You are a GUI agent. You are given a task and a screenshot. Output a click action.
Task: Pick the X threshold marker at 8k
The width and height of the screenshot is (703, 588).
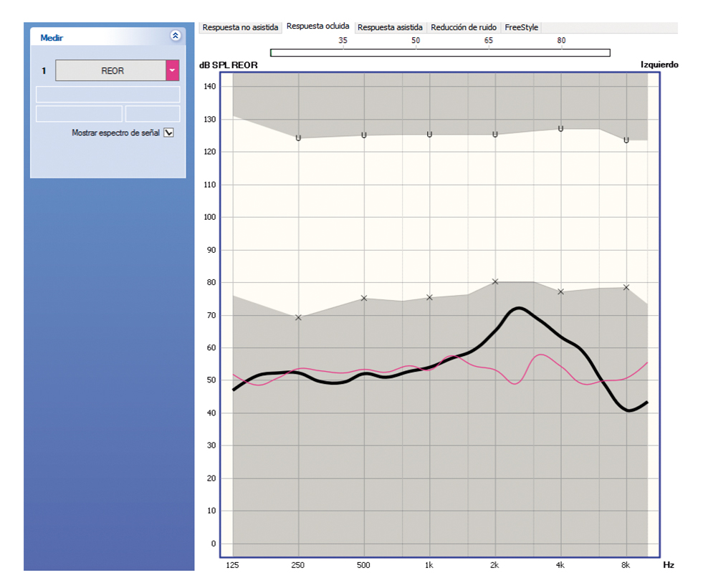626,287
